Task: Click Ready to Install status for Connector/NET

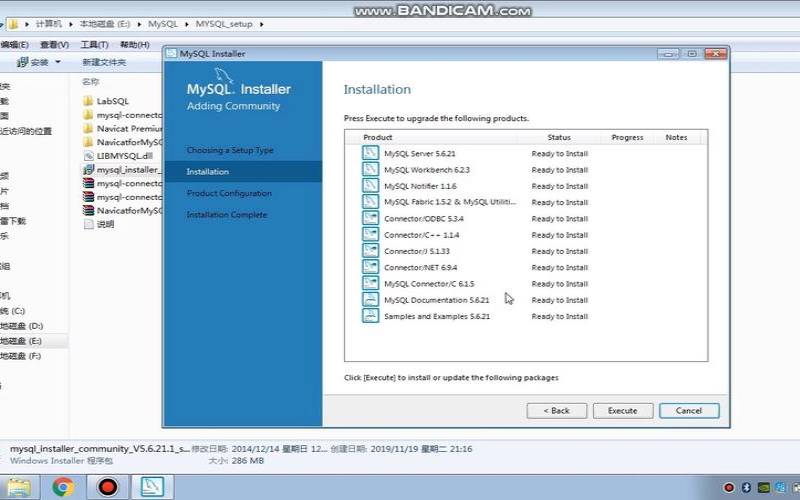Action: click(x=559, y=267)
